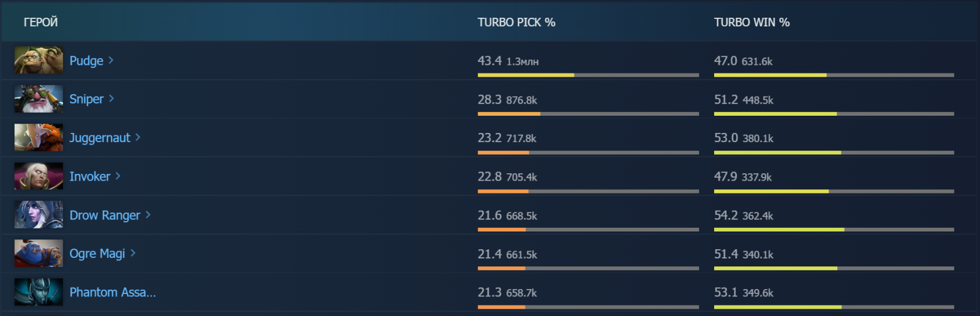
Task: Click the arrow beside Juggernaut
Action: pos(138,137)
